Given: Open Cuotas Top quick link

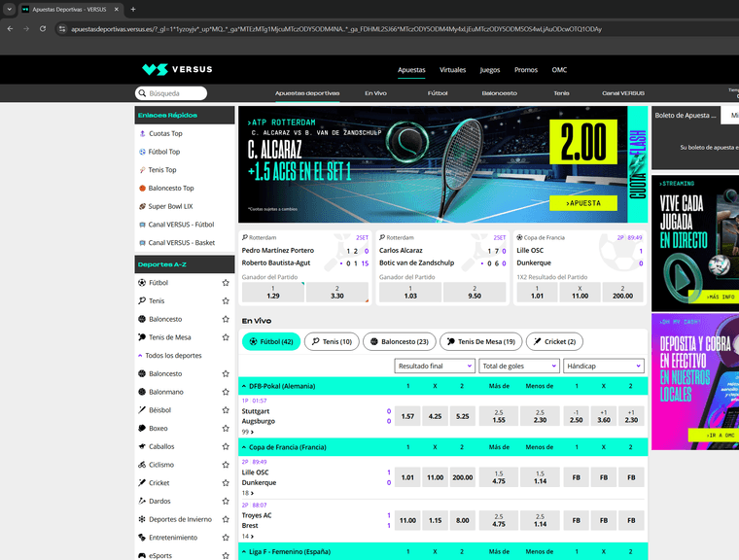Looking at the screenshot, I should point(165,133).
